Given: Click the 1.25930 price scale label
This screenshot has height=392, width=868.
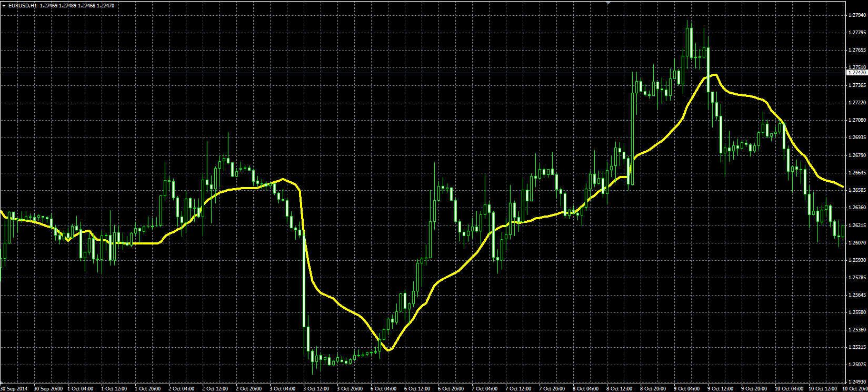Looking at the screenshot, I should click(x=857, y=260).
